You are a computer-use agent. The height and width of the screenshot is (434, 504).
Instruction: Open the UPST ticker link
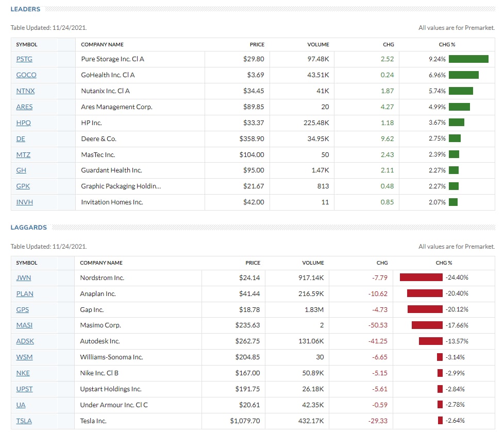tap(24, 389)
